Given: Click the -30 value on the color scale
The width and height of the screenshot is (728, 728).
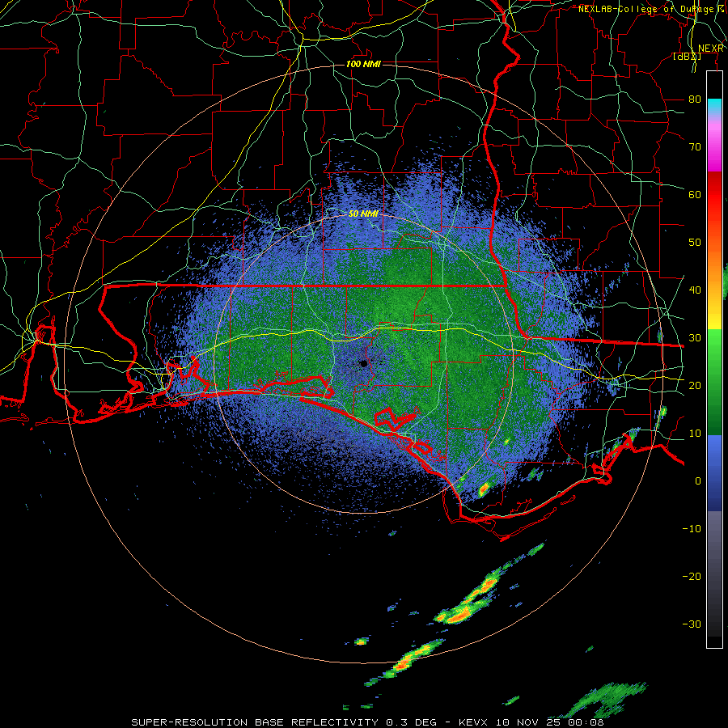Looking at the screenshot, I should 692,624.
